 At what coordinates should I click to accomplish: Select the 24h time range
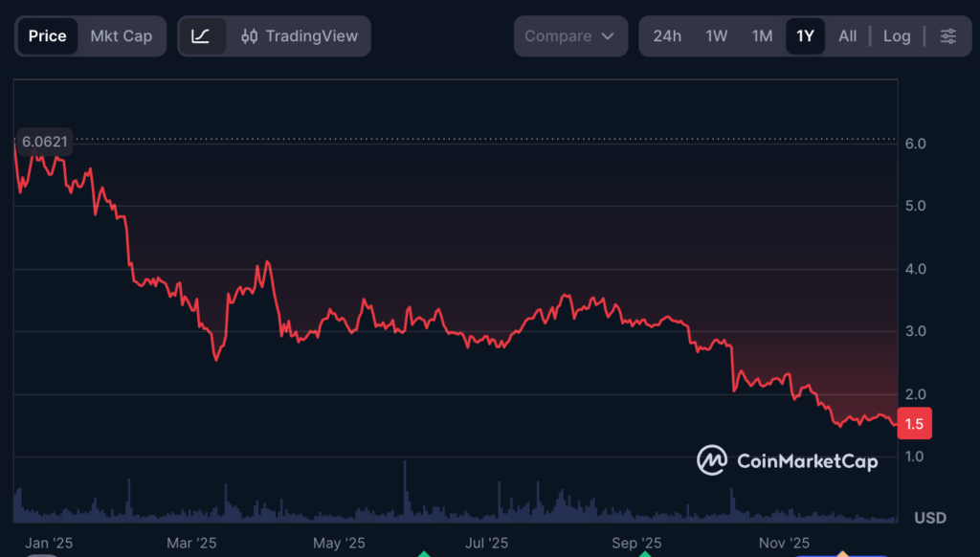[x=667, y=36]
